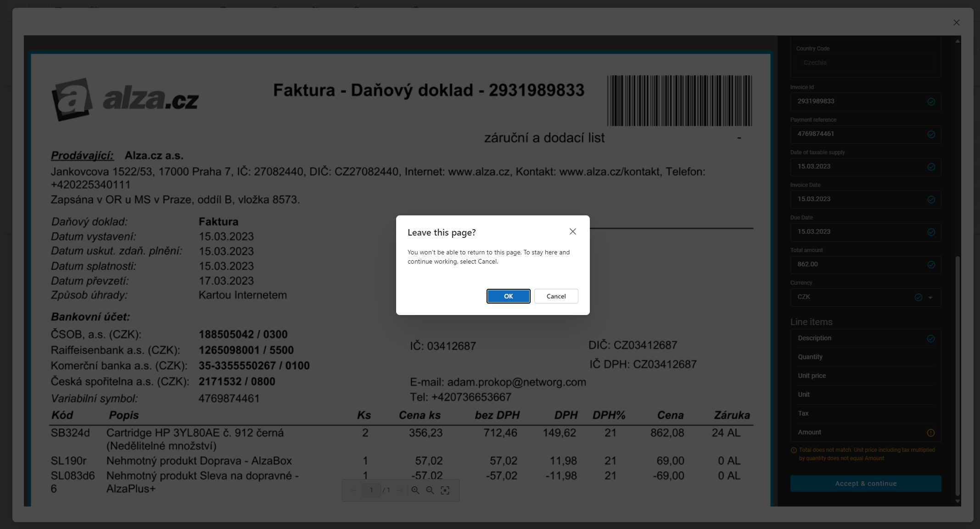Select the Tax line item row

tap(866, 414)
